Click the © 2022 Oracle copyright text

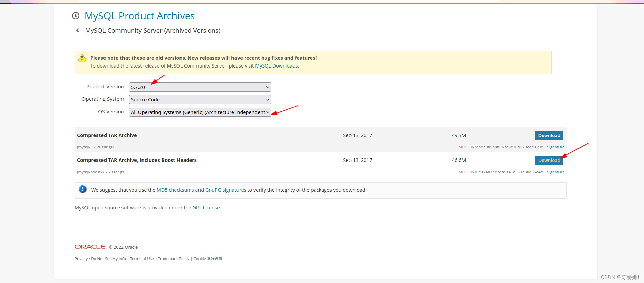pos(123,247)
